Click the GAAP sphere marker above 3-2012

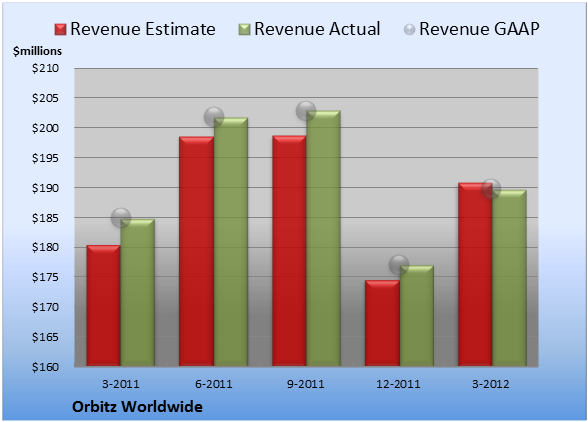click(x=491, y=189)
